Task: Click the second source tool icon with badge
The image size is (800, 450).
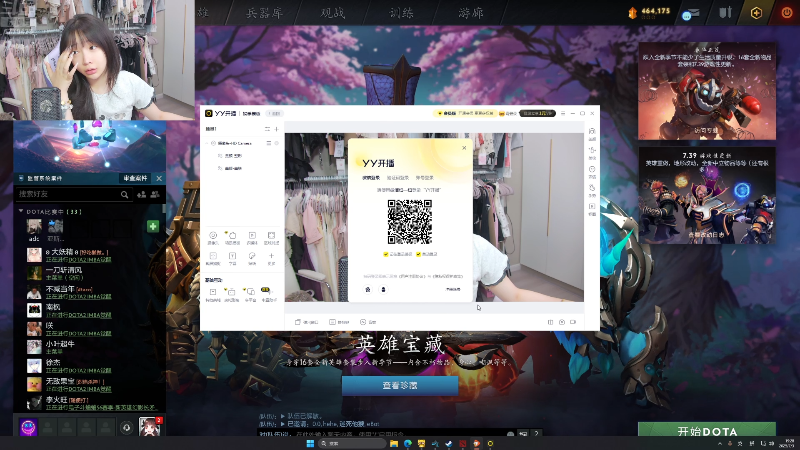Action: pyautogui.click(x=232, y=237)
